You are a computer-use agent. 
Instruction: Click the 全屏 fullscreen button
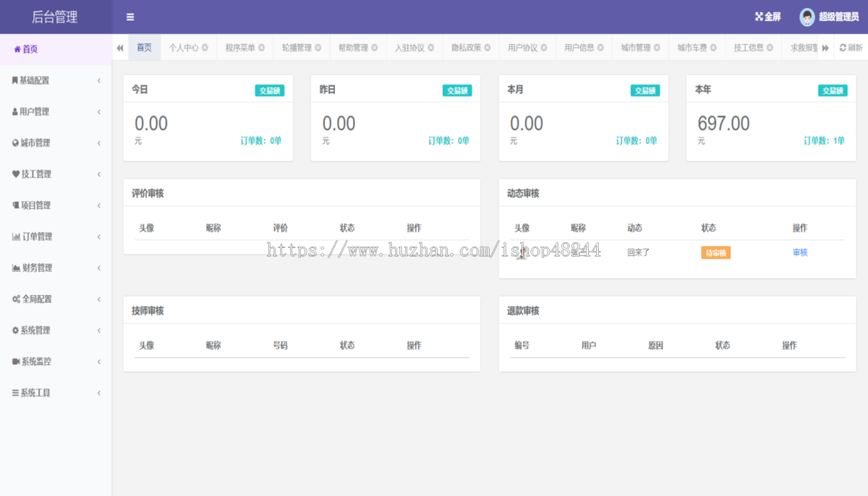767,17
